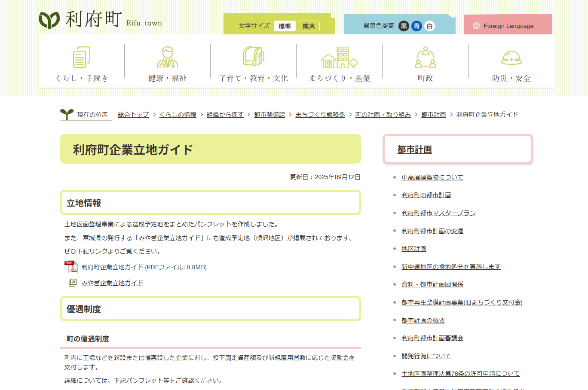Open 都市再生整備計画事業 link
This screenshot has height=390, width=588.
[462, 302]
